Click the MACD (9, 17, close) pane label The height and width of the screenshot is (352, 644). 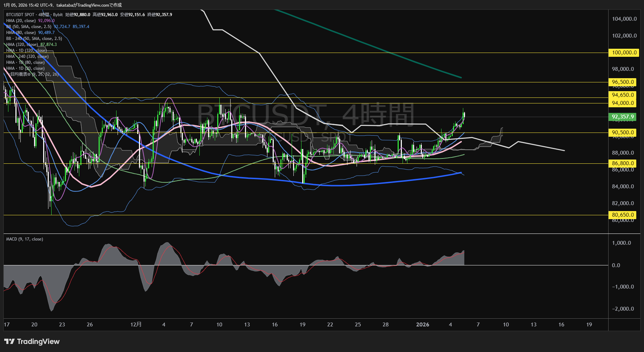pos(25,239)
